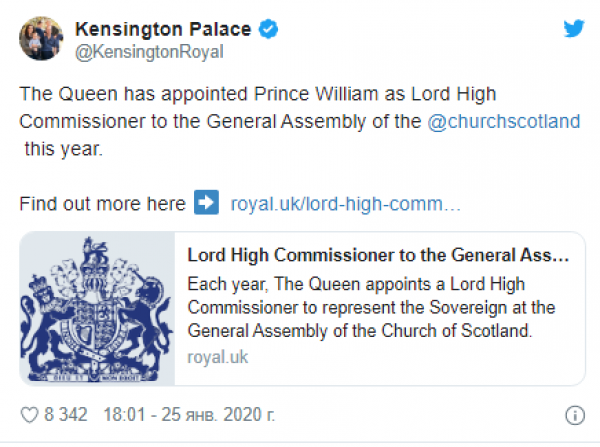
Task: Click the heart like icon
Action: [x=29, y=415]
